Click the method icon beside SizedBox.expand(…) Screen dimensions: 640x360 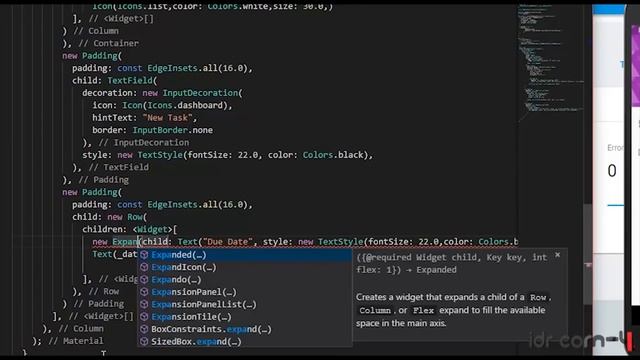tap(144, 342)
